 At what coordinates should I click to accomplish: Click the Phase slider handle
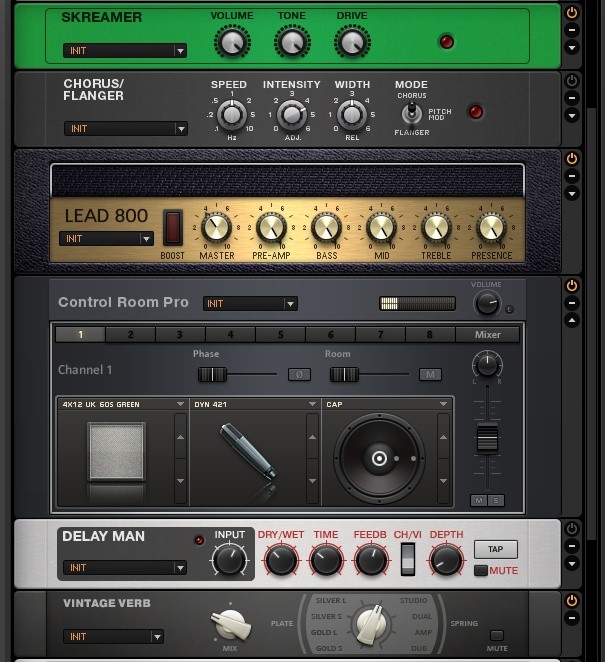[x=212, y=374]
